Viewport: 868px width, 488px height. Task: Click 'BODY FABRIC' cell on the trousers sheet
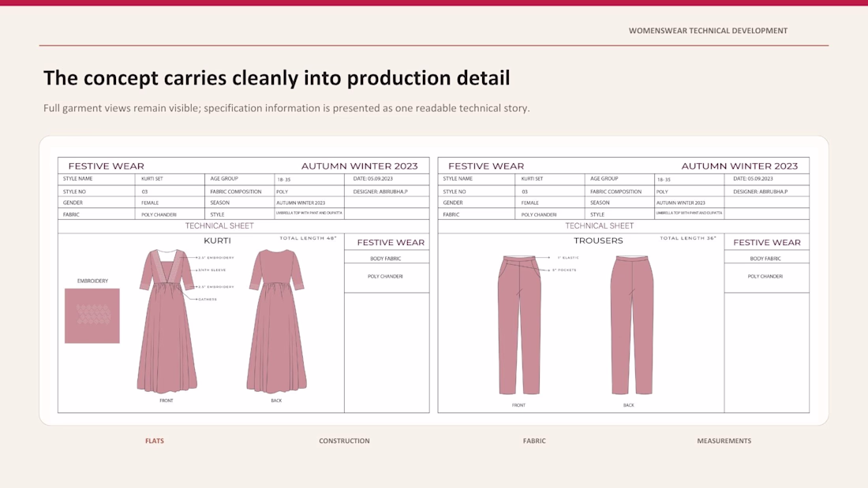[x=765, y=259]
